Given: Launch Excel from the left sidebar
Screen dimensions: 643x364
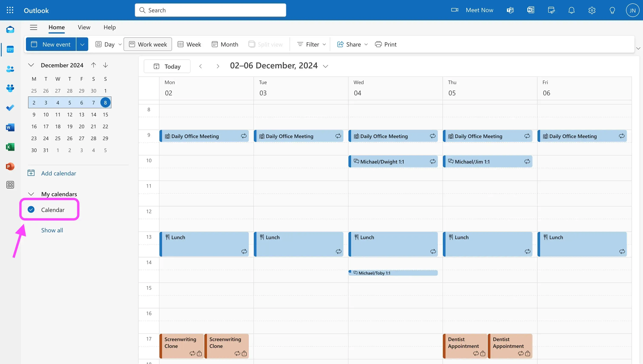Looking at the screenshot, I should click(x=10, y=147).
